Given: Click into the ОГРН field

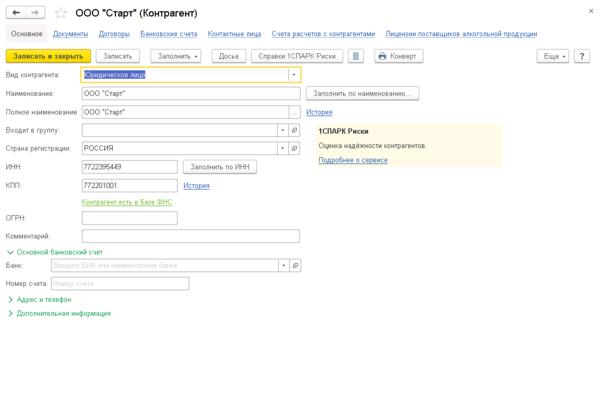Looking at the screenshot, I should [130, 218].
